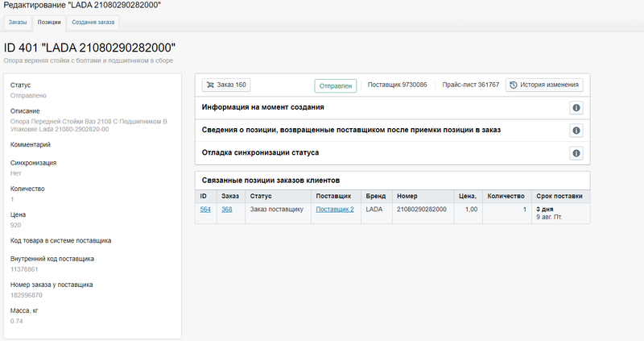Image resolution: width=644 pixels, height=341 pixels.
Task: Open linked position ID 564
Action: click(x=205, y=210)
